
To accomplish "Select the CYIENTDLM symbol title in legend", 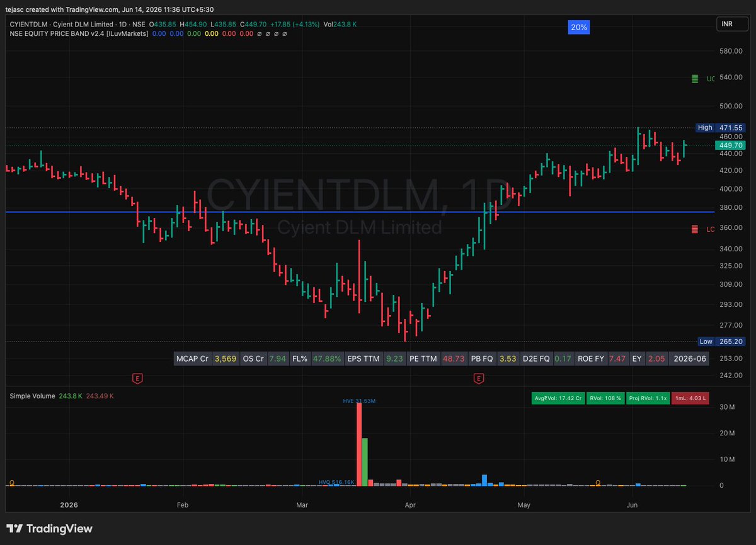I will tap(77, 24).
